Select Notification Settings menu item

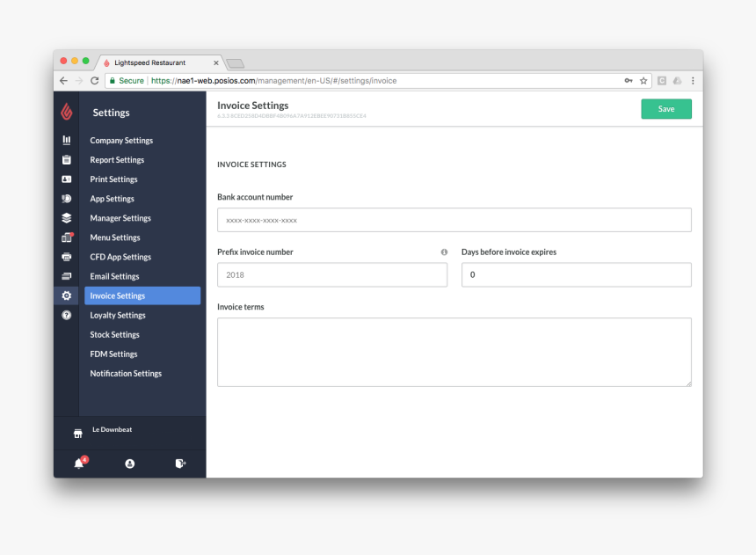pos(126,374)
